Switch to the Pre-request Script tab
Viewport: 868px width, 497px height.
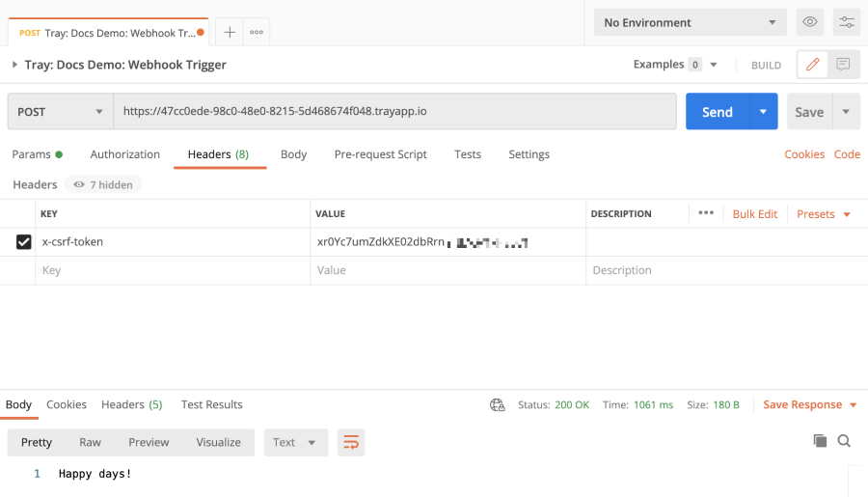pos(380,154)
